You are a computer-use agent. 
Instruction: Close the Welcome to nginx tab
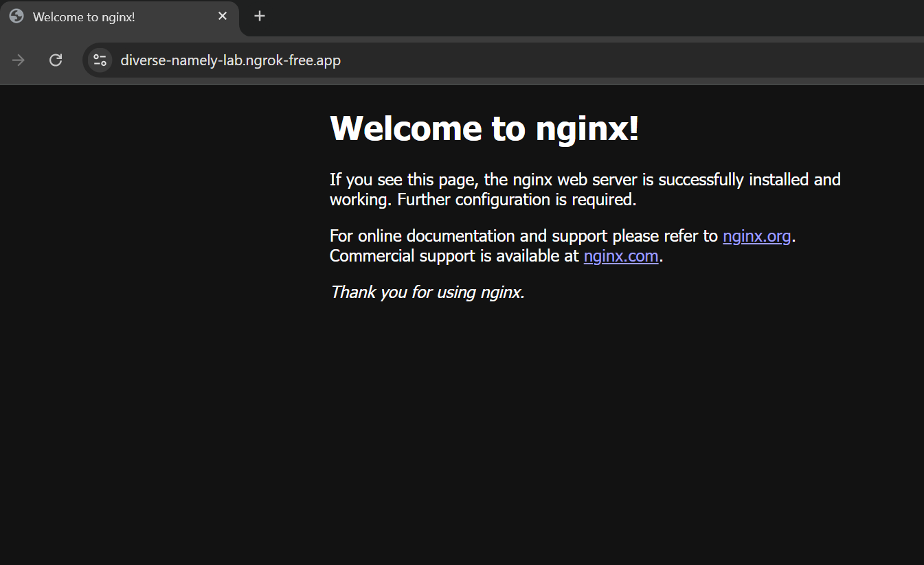click(x=222, y=15)
